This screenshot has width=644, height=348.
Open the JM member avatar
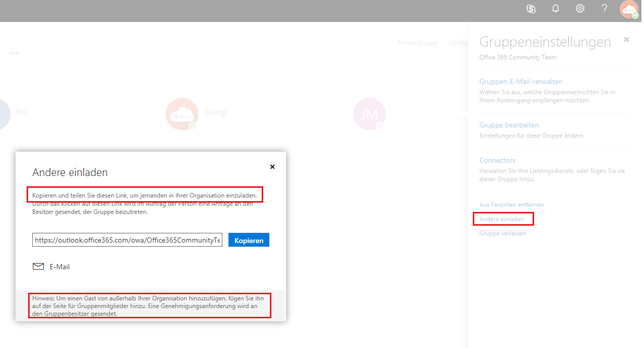tap(370, 114)
